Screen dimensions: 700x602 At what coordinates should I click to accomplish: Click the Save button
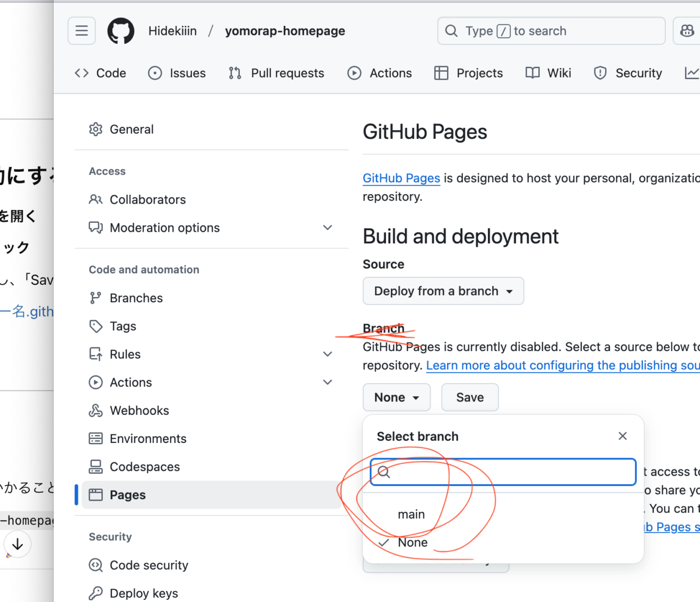coord(469,397)
